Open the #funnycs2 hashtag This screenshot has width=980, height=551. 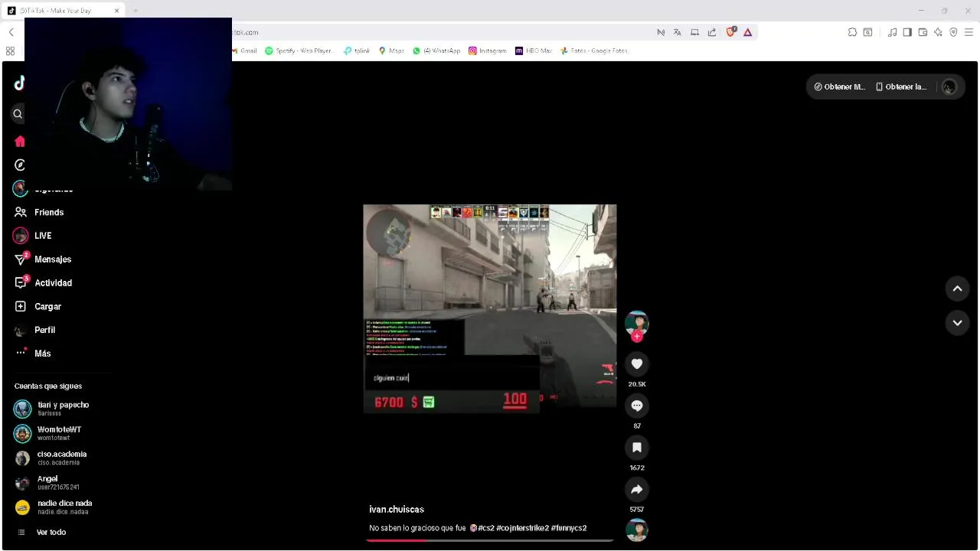569,528
